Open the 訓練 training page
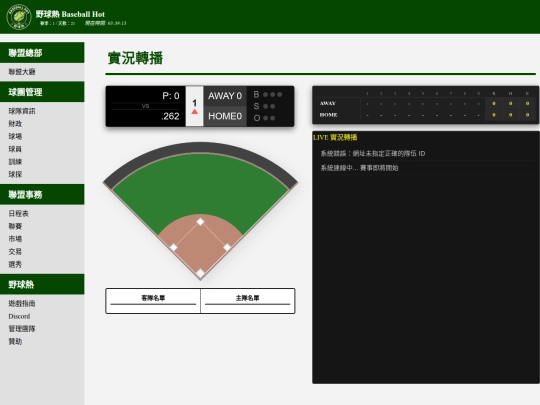 [x=15, y=162]
